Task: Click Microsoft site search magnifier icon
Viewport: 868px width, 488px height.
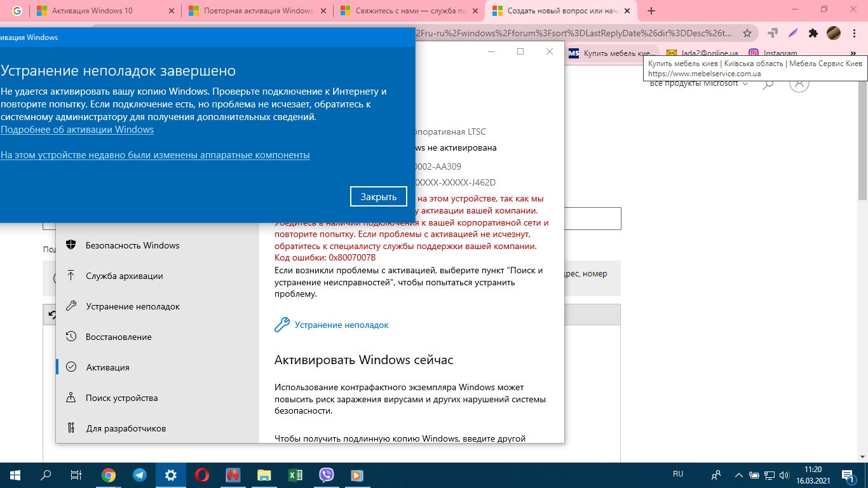Action: pos(768,84)
